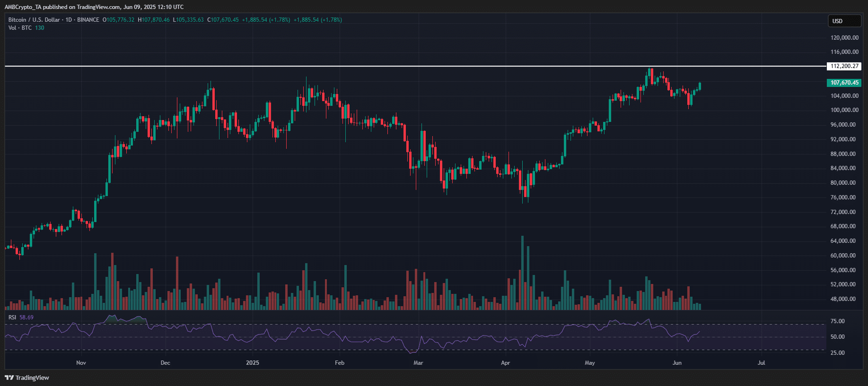Click the Jul label on time axis
The height and width of the screenshot is (386, 868).
[761, 363]
